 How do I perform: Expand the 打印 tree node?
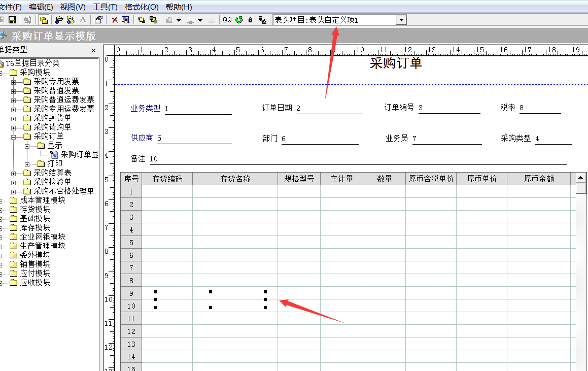(27, 164)
